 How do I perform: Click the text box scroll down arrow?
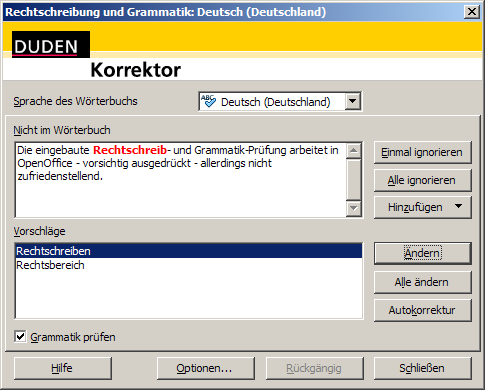point(353,209)
